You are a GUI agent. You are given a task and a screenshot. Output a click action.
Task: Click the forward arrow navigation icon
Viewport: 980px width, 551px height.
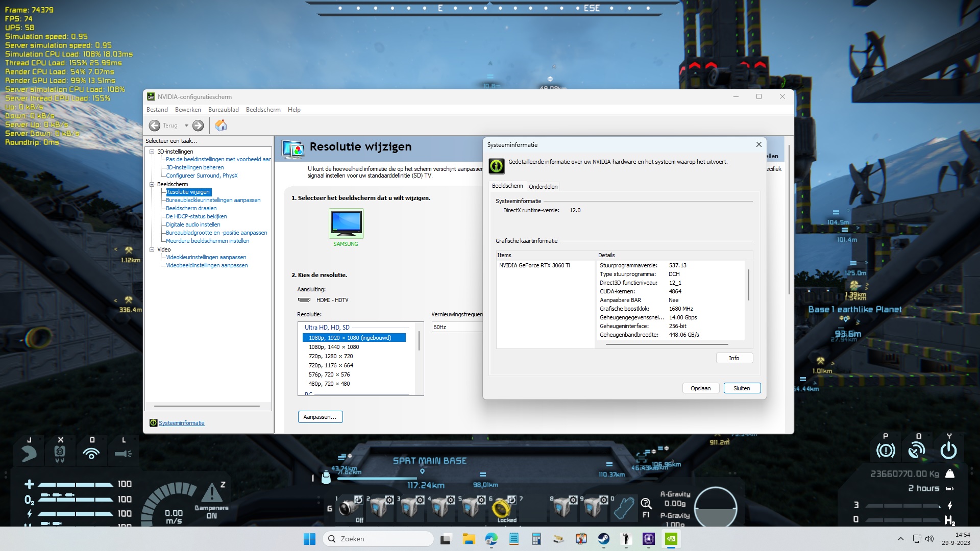(x=198, y=126)
